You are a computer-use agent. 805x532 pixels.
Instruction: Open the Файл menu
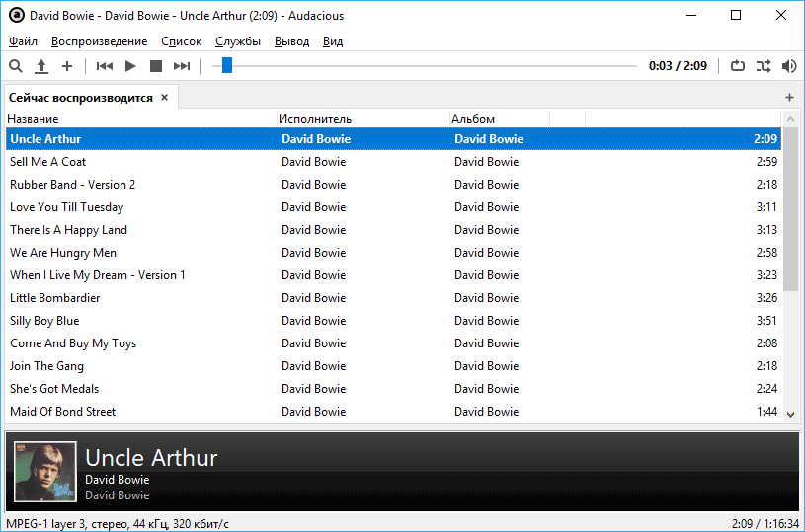pos(23,41)
